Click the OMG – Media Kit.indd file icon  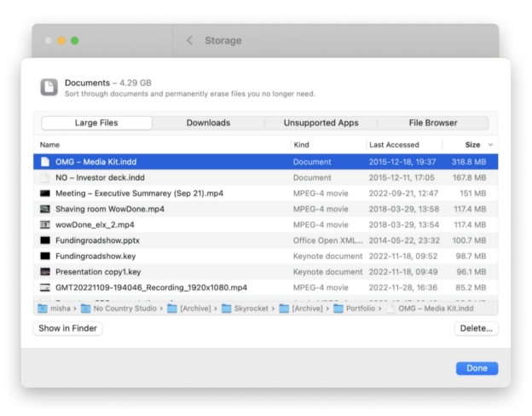click(45, 161)
